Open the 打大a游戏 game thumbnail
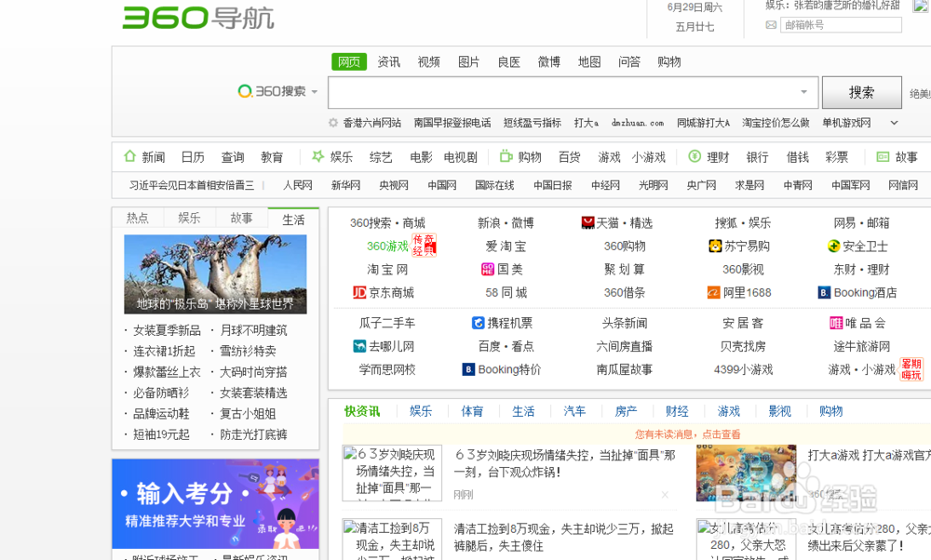Viewport: 931px width, 560px height. pyautogui.click(x=747, y=473)
